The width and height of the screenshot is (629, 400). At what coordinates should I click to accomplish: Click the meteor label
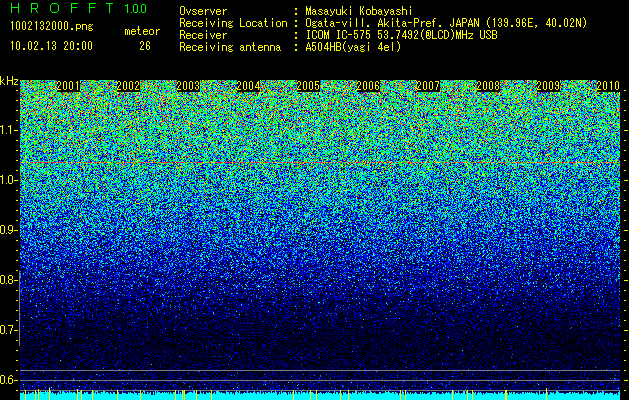[x=142, y=31]
